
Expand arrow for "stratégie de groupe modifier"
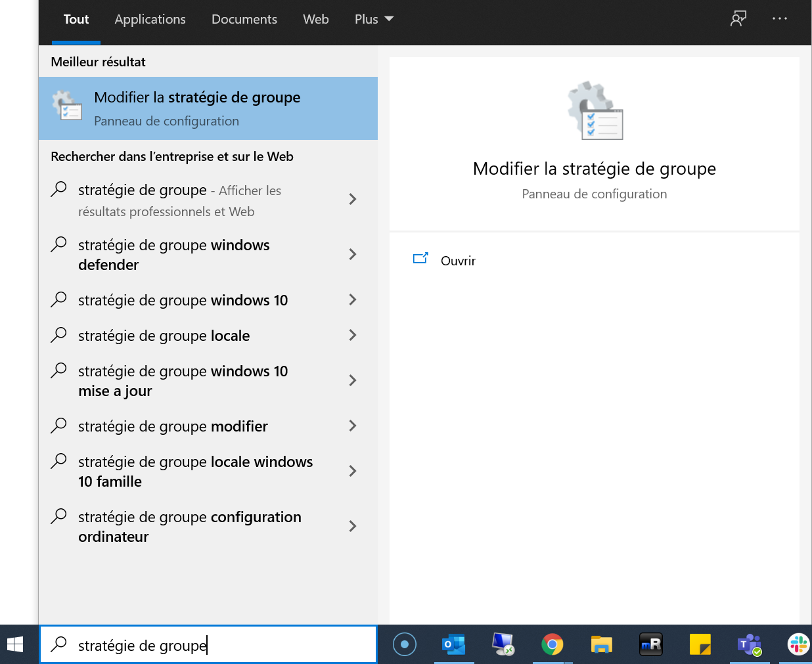coord(353,426)
